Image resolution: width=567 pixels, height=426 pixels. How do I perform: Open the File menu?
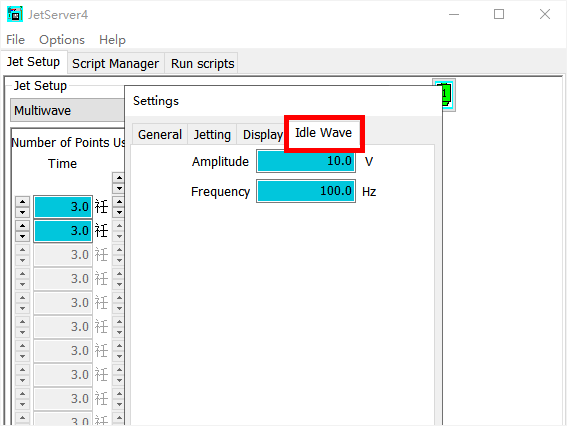(16, 39)
